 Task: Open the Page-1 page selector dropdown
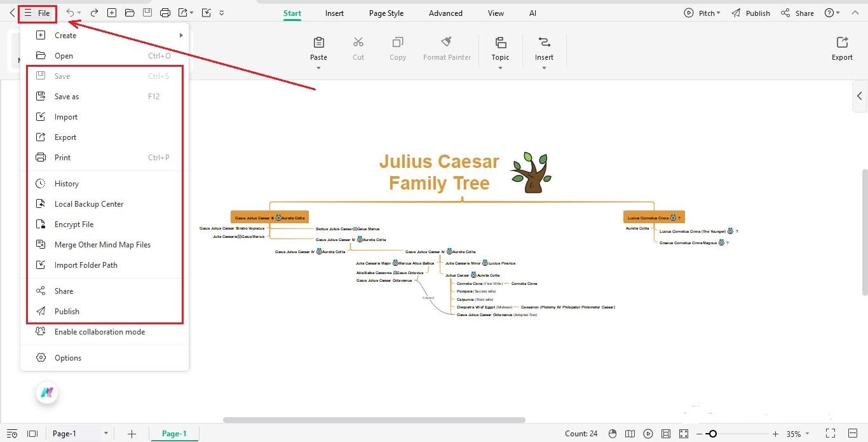pyautogui.click(x=105, y=434)
